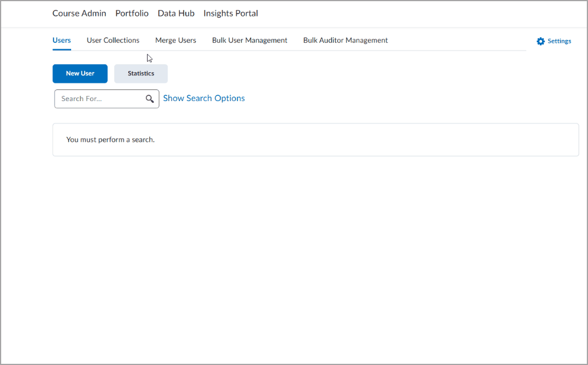The image size is (588, 365).
Task: Open Portfolio from the navigation bar
Action: point(132,13)
